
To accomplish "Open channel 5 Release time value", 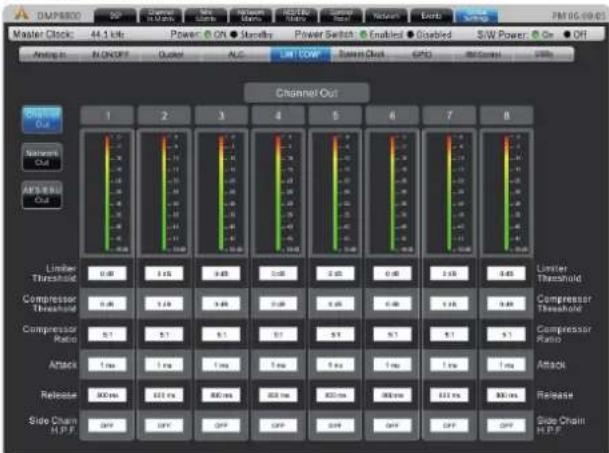I will [x=335, y=395].
